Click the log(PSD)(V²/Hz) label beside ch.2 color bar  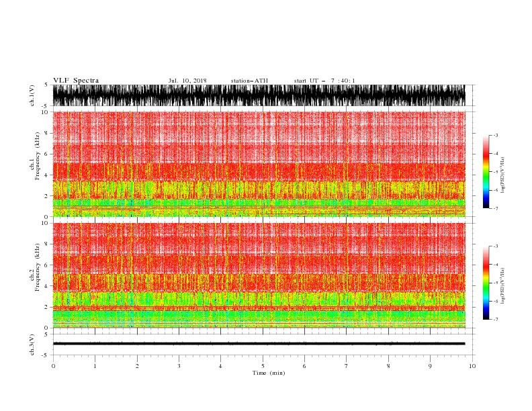pyautogui.click(x=502, y=286)
